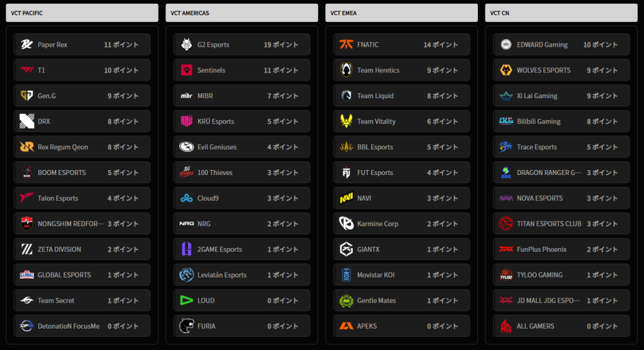
Task: Click the Sentinels red logo icon
Action: pos(186,70)
